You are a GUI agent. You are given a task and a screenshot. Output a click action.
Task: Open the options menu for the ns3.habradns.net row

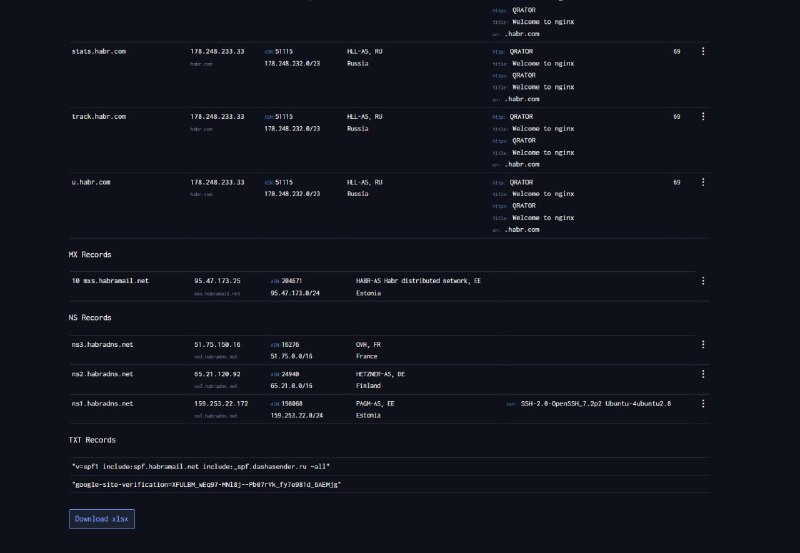[x=703, y=345]
